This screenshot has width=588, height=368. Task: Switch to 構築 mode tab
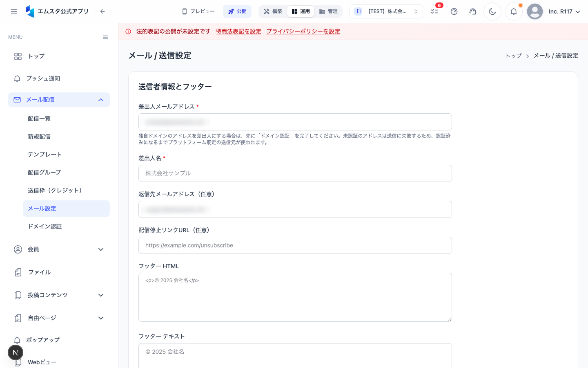click(x=273, y=11)
